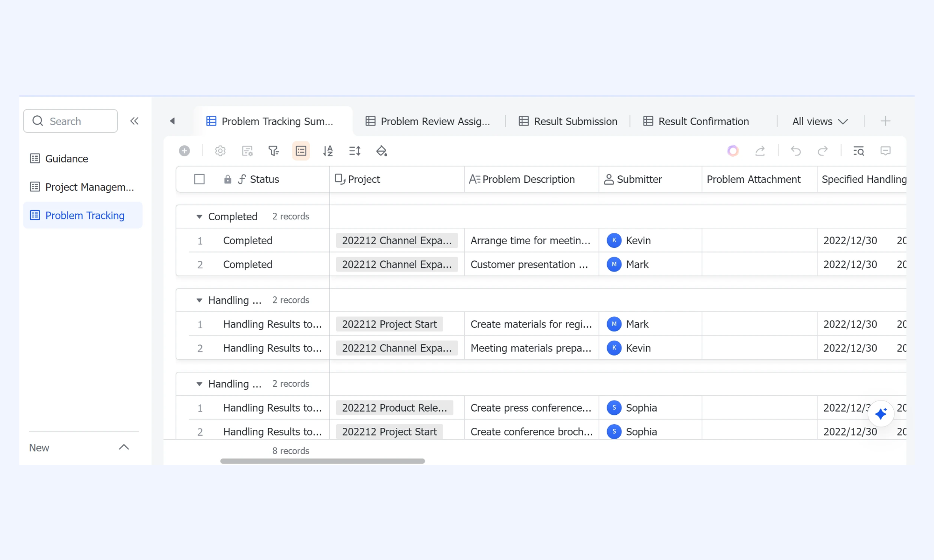Click the add record plus icon in toolbar

184,151
